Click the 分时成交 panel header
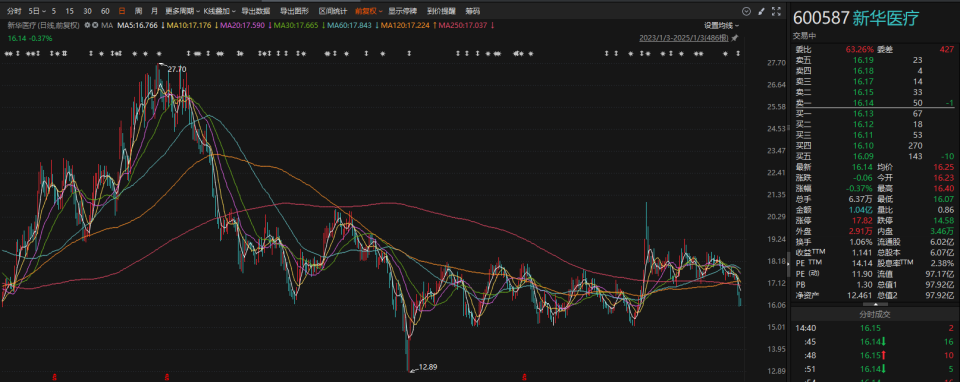Viewport: 960px width, 382px height. pos(875,314)
